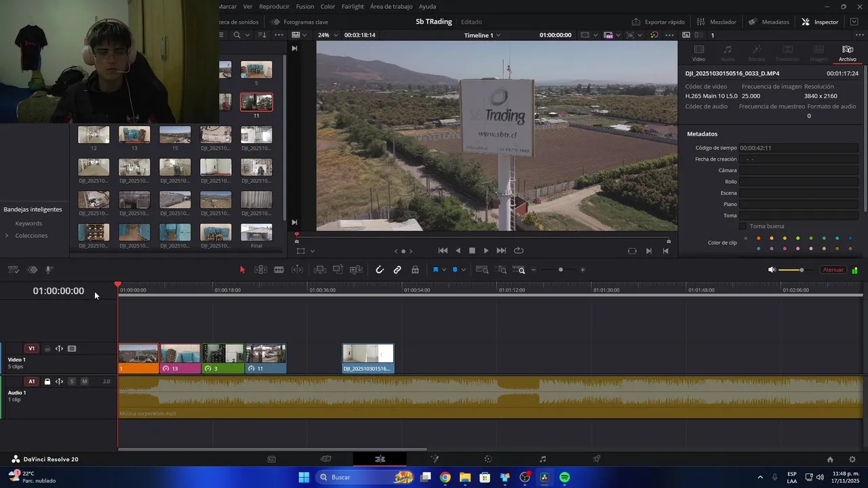This screenshot has height=488, width=868.
Task: Activate the Trim edit mode tool
Action: click(x=260, y=270)
